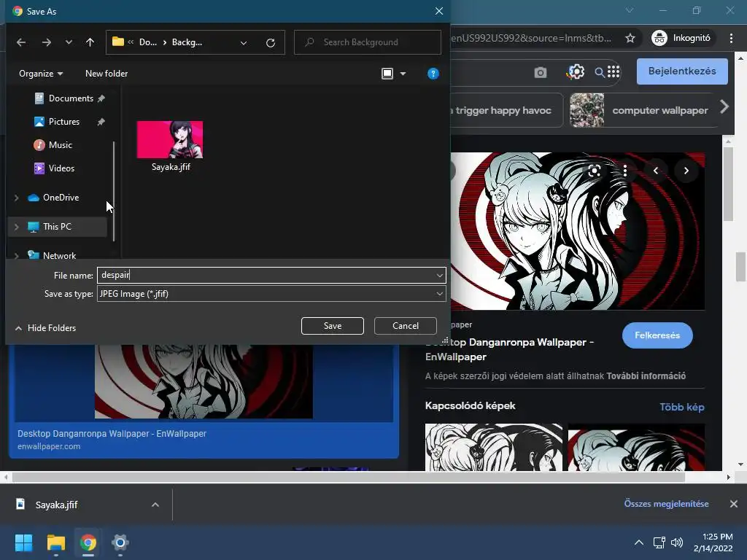Collapse with Hide Folders
This screenshot has height=560, width=747.
tap(46, 328)
